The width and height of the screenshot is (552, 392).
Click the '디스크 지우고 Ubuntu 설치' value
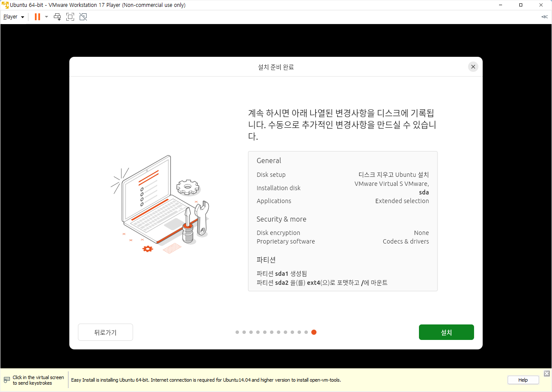394,175
